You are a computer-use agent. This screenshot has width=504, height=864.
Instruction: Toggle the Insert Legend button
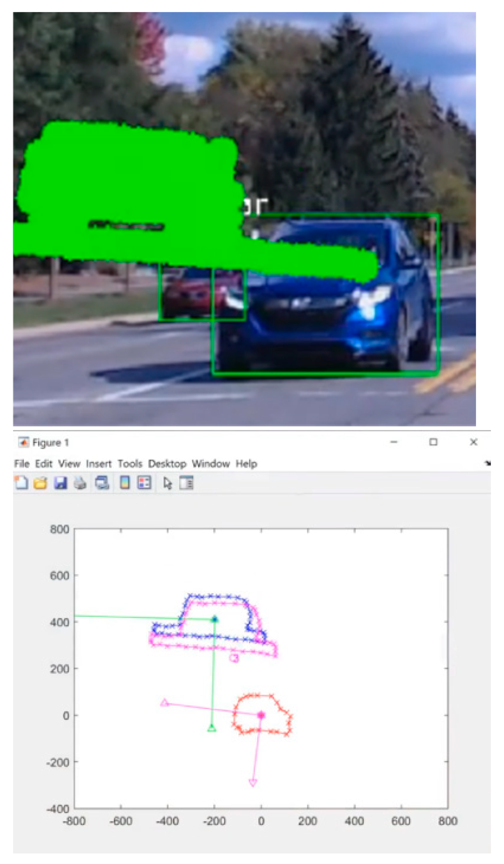pyautogui.click(x=144, y=483)
